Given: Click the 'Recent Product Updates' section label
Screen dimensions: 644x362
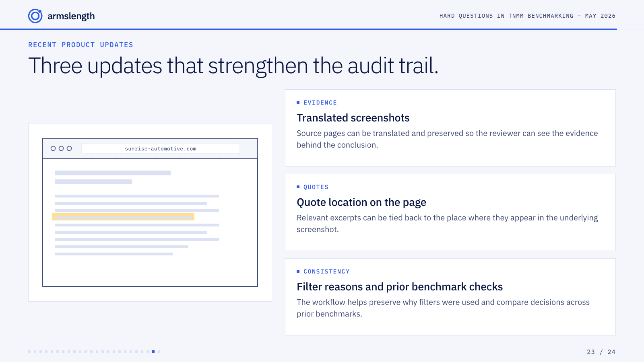Looking at the screenshot, I should click(80, 45).
